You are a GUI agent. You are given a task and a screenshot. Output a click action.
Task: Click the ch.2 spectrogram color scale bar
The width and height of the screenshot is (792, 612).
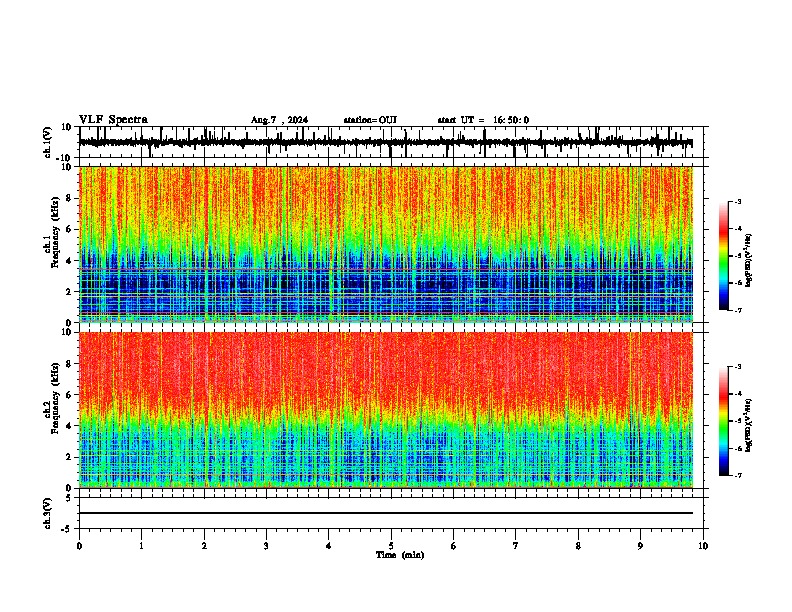pos(723,421)
